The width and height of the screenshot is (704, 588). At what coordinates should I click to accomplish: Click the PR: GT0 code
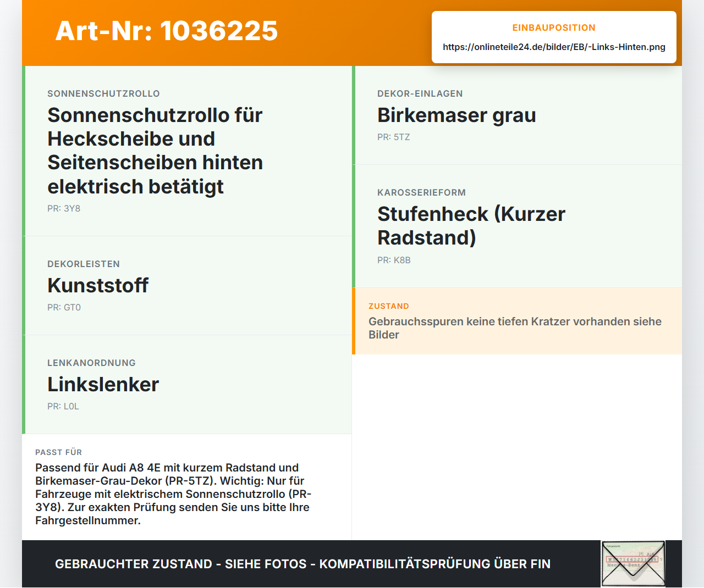pos(64,307)
